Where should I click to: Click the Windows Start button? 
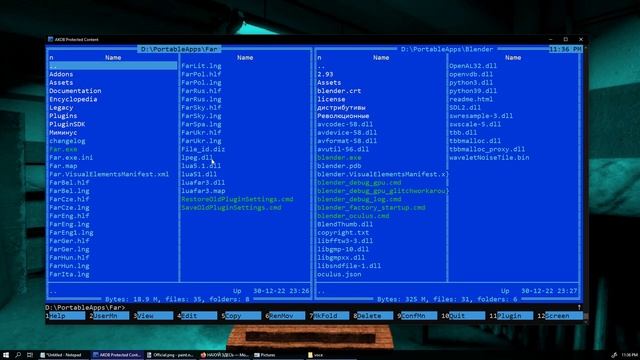6,355
